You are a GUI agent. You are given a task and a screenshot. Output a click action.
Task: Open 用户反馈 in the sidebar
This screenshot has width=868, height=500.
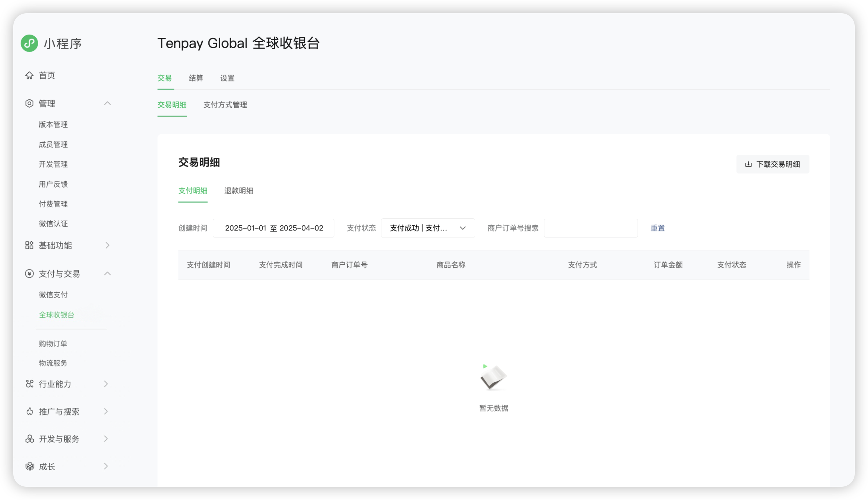(x=53, y=184)
